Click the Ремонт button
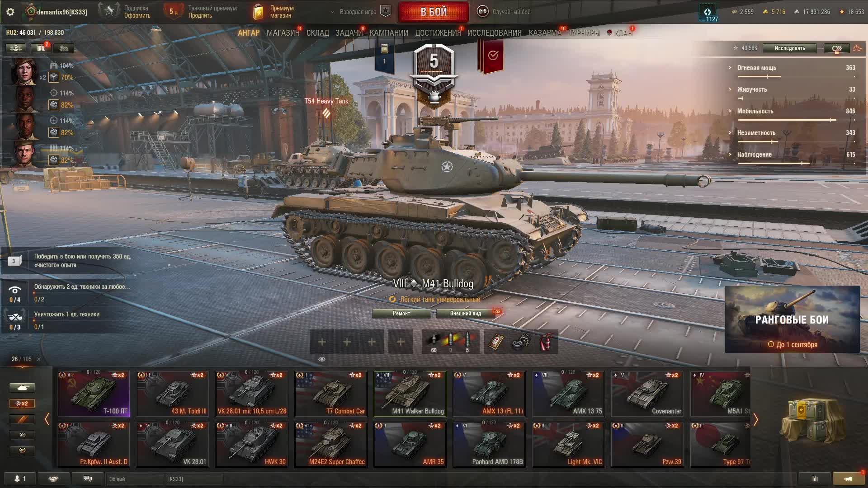Viewport: 868px width, 488px height. click(x=401, y=314)
